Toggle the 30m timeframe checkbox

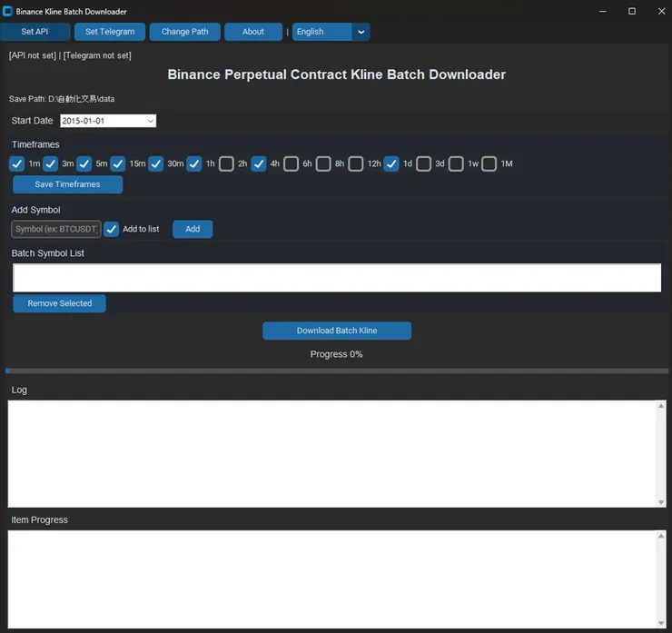click(155, 163)
